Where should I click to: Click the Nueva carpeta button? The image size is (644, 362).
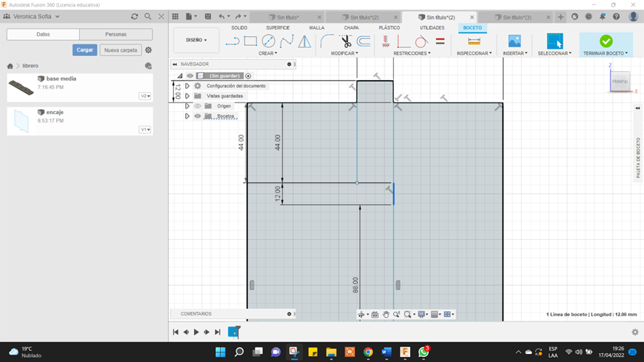tap(120, 50)
